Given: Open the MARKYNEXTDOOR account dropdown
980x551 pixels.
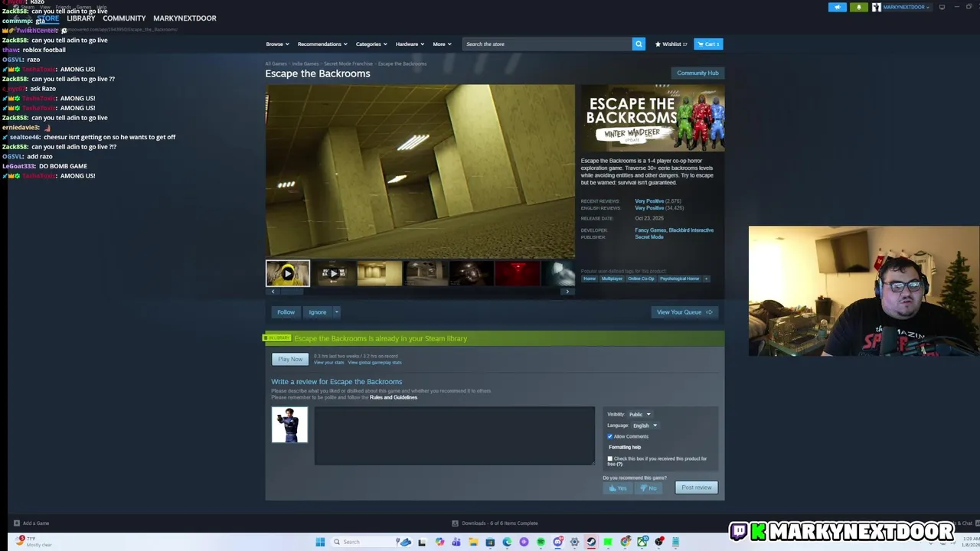Looking at the screenshot, I should coord(902,7).
